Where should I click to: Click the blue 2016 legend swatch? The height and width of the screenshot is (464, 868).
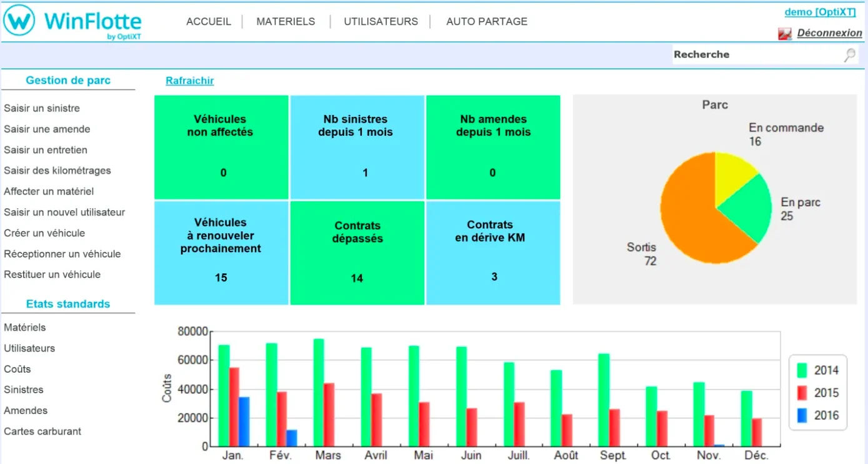802,415
